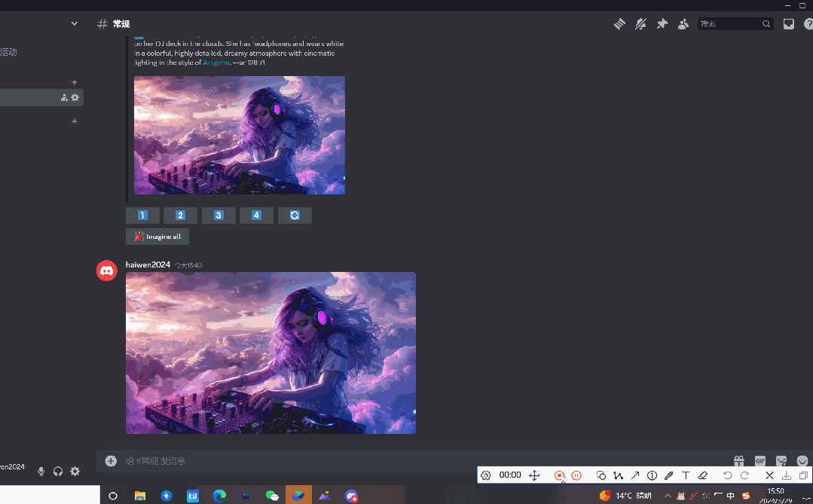Select the pencil drawing tool

click(669, 475)
